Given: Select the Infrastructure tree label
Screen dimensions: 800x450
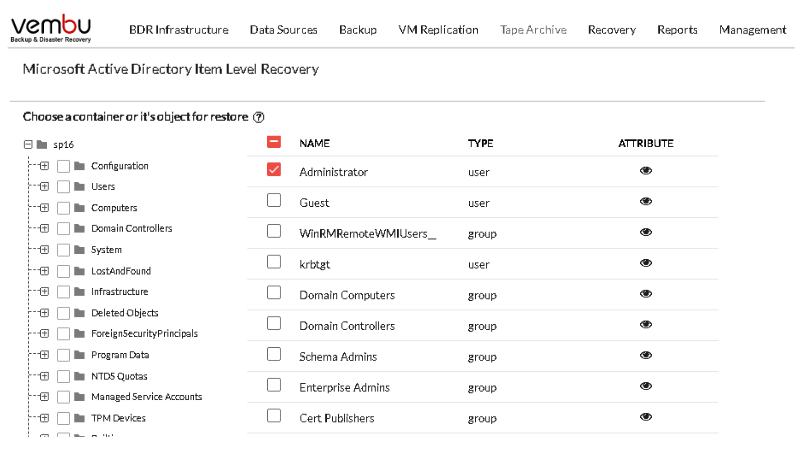Looking at the screenshot, I should point(119,291).
